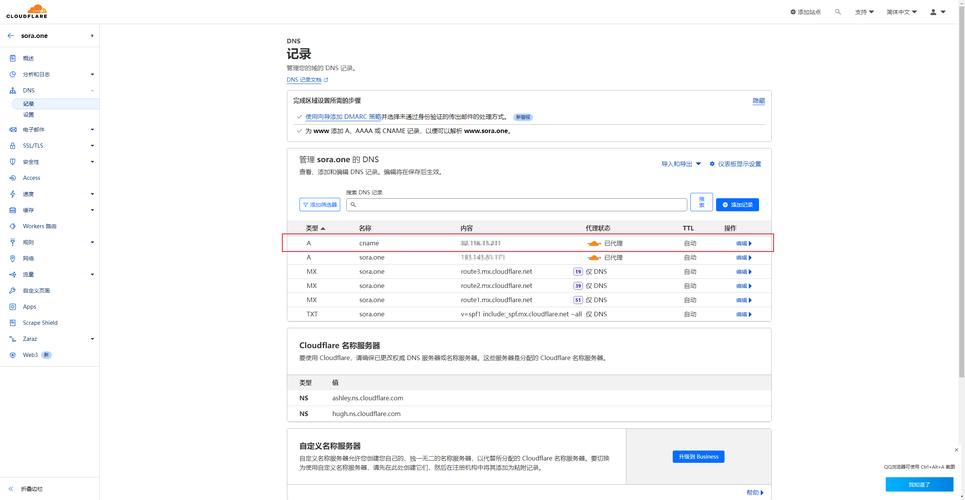Focus the 搜索 DNS 记录 input field
Image resolution: width=965 pixels, height=500 pixels.
point(516,204)
